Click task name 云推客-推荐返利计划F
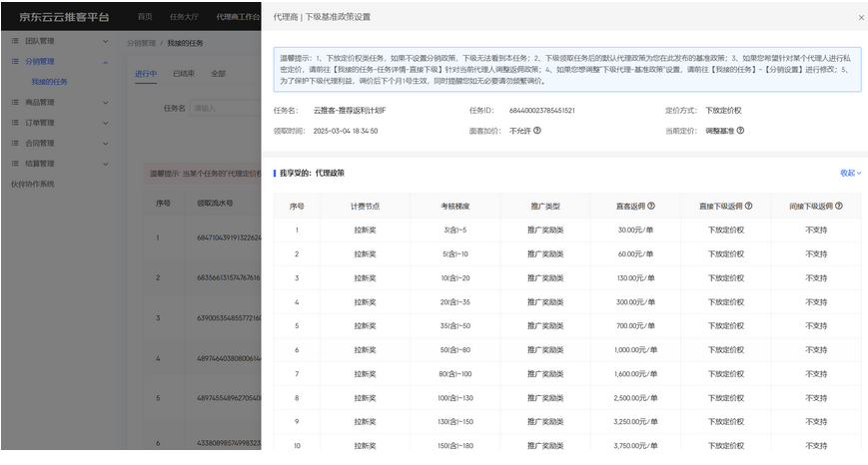Screen dimensions: 868x465 350,111
